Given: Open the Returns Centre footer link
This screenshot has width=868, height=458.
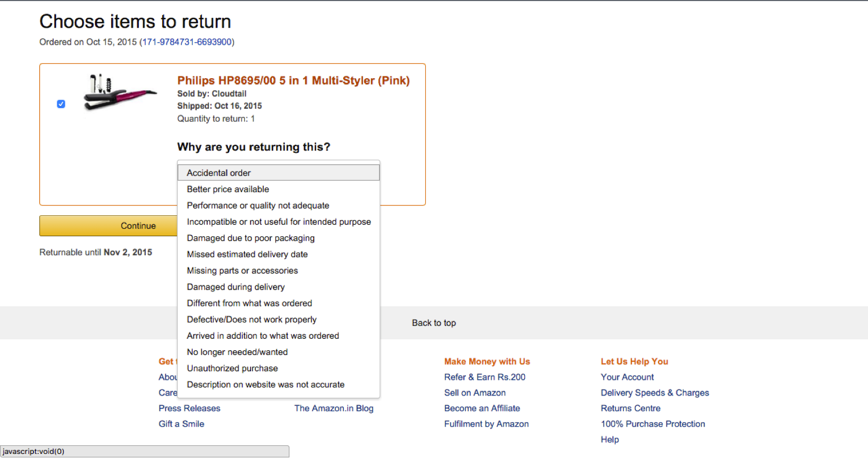Looking at the screenshot, I should 631,408.
